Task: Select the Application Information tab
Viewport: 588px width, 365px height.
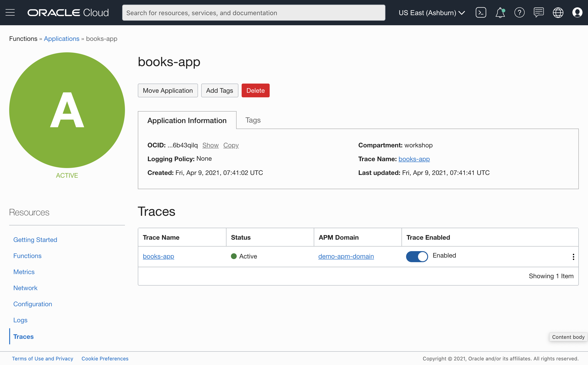Action: [187, 120]
